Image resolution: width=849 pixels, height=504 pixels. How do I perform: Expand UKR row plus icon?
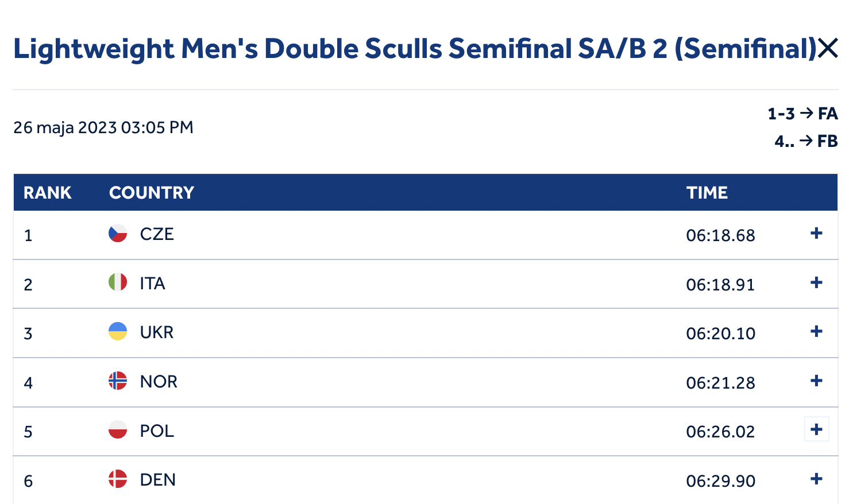click(x=816, y=331)
